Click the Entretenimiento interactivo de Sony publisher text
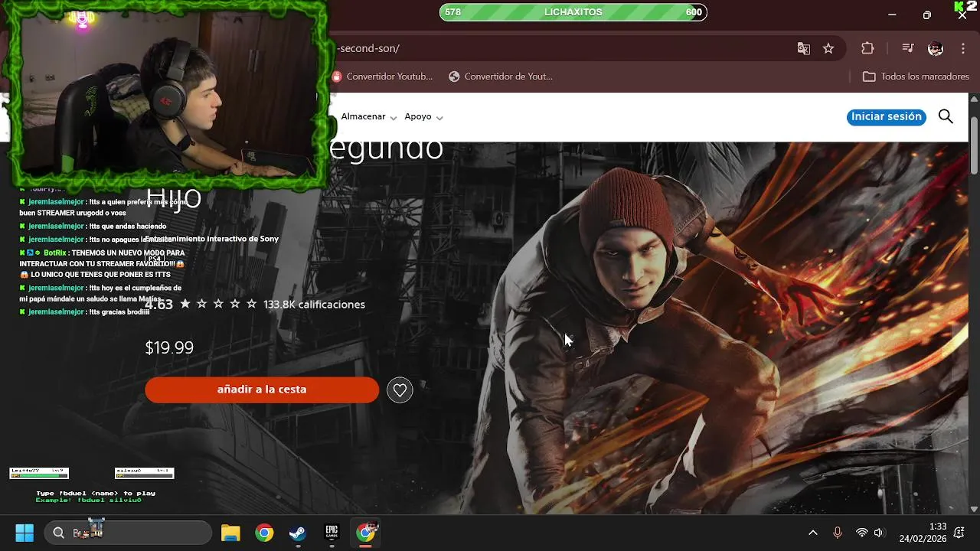 click(212, 239)
